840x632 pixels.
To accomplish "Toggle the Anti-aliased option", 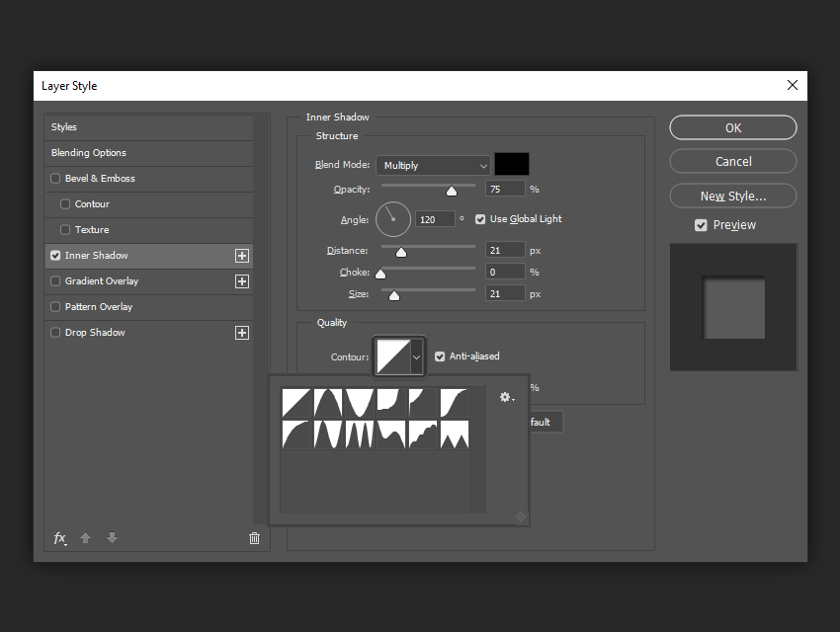I will click(438, 356).
